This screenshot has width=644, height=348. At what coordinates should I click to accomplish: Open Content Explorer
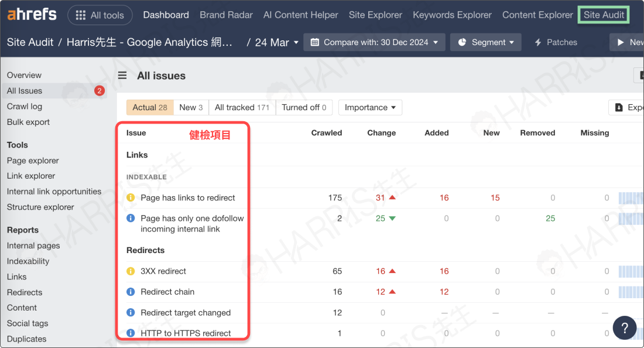pos(537,15)
